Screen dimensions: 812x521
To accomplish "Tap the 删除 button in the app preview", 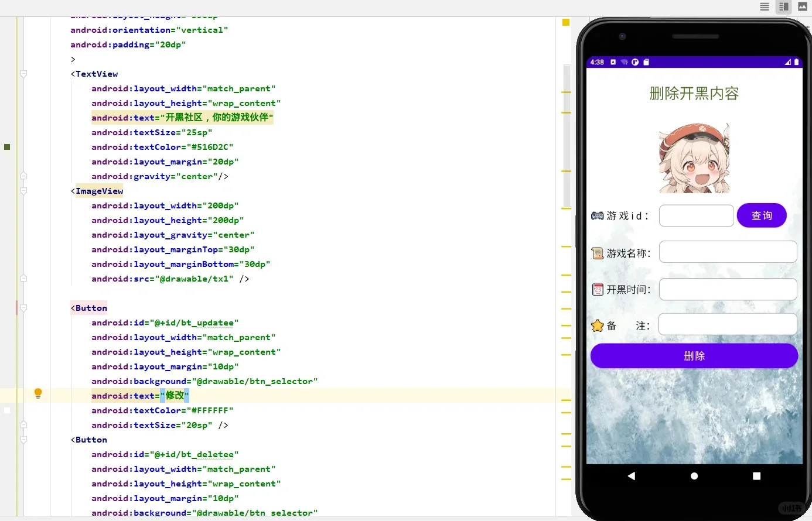I will pyautogui.click(x=694, y=355).
